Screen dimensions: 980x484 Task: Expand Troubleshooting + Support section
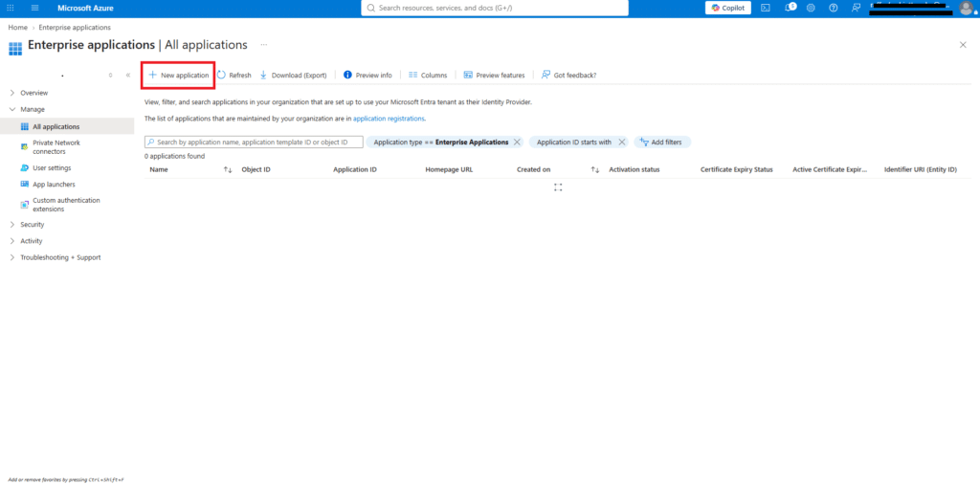pyautogui.click(x=12, y=257)
